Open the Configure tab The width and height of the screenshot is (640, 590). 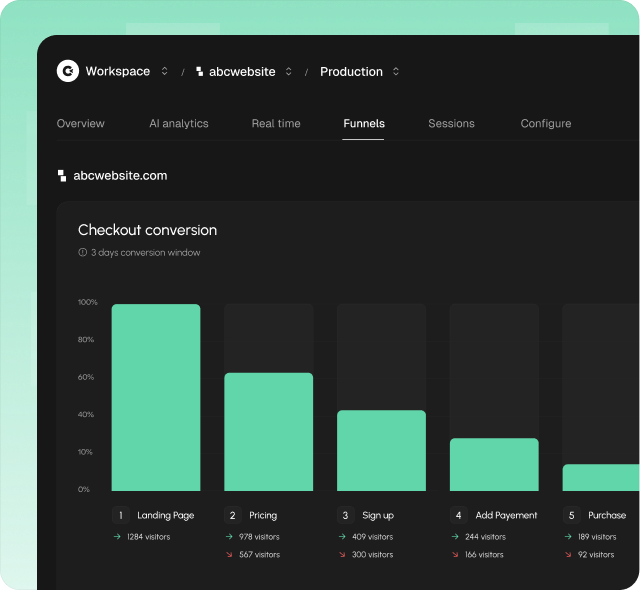click(x=546, y=124)
